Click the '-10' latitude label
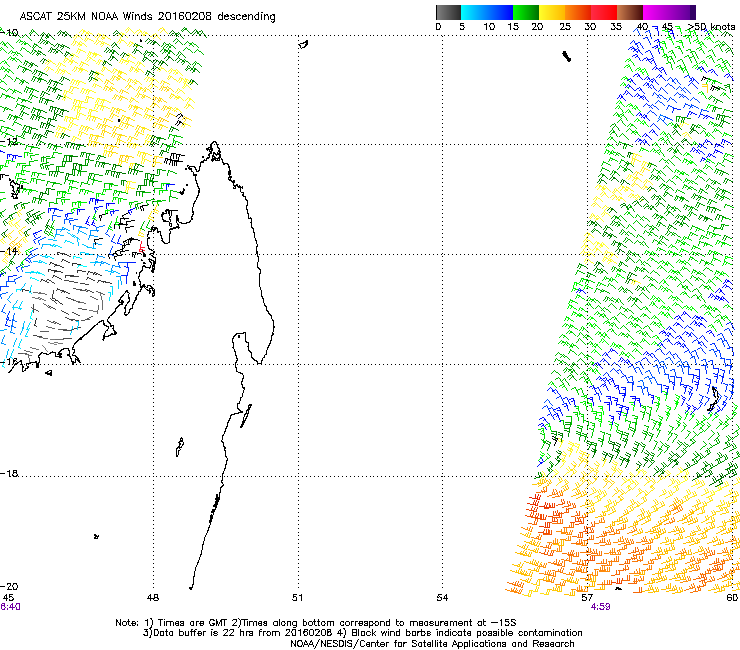This screenshot has height=650, width=740. click(9, 33)
